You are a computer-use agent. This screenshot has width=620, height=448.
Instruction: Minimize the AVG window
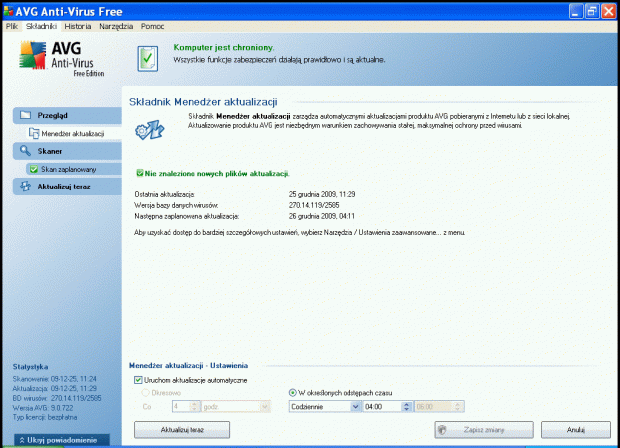point(576,11)
